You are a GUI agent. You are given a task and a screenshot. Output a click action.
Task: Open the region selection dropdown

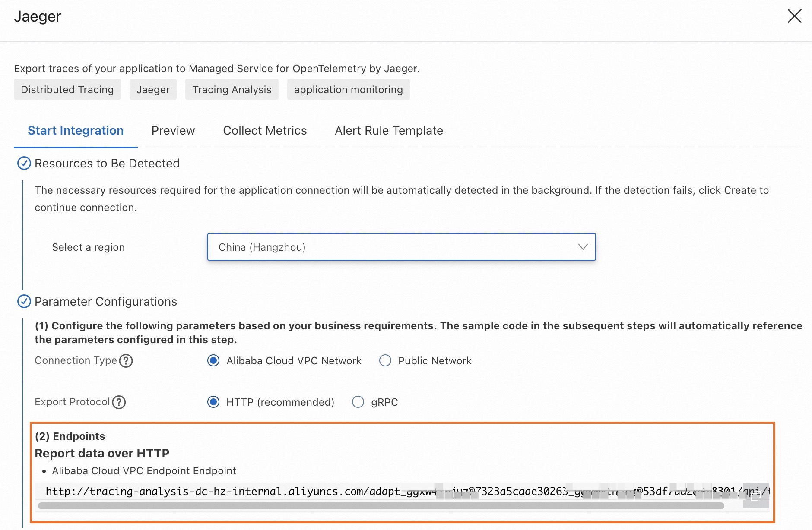401,247
